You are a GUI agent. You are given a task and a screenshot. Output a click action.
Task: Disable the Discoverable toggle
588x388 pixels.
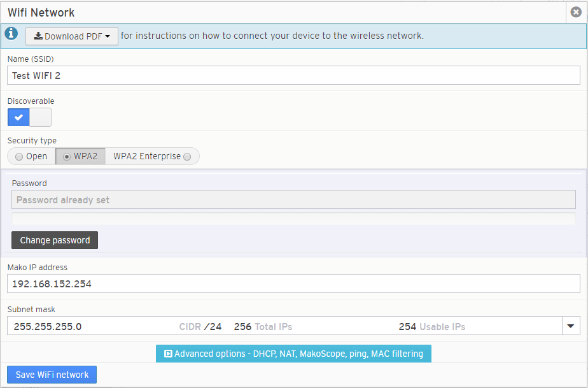pyautogui.click(x=39, y=117)
